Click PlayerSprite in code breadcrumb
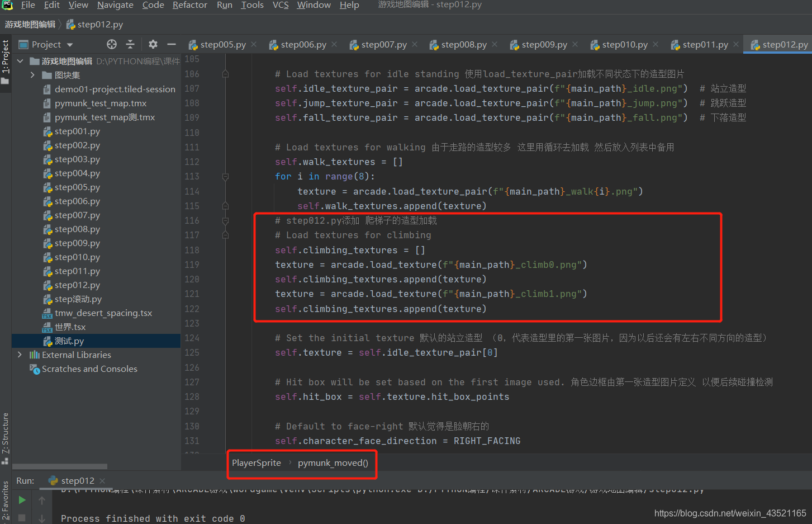The height and width of the screenshot is (524, 812). (257, 462)
